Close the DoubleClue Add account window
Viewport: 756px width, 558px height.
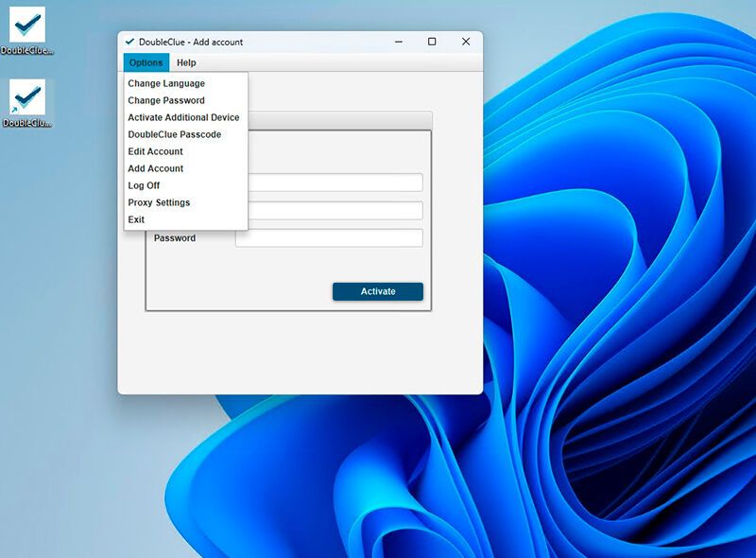click(466, 42)
